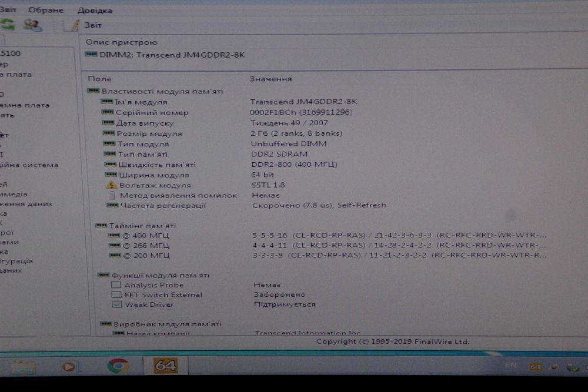
Task: Select the емна плата item in left tree
Action: pyautogui.click(x=25, y=105)
